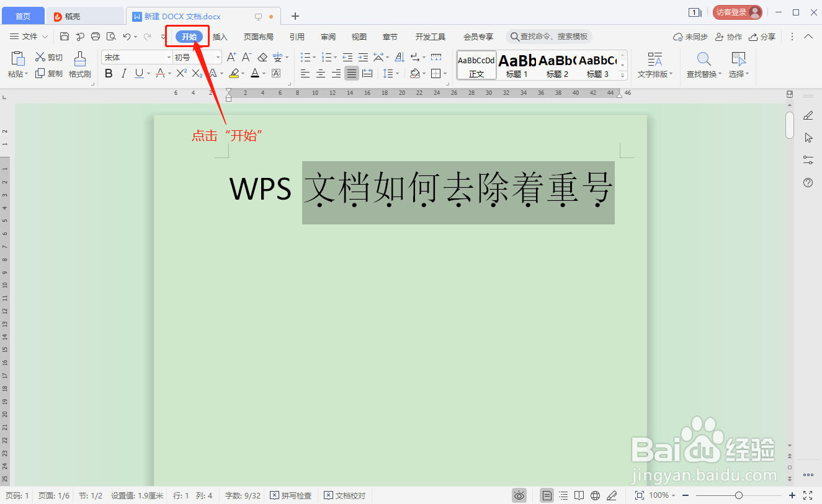Open Print Preview from quick toolbar
Viewport: 822px width, 504px height.
[111, 37]
